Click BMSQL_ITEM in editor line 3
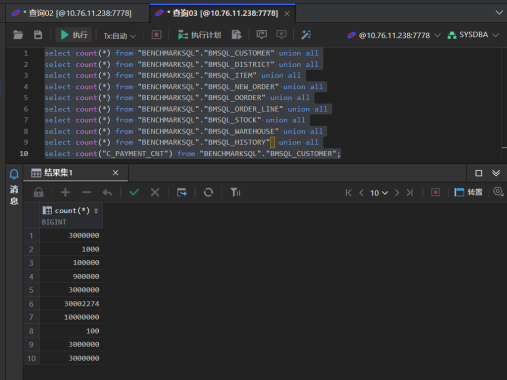507x380 pixels. pos(230,75)
